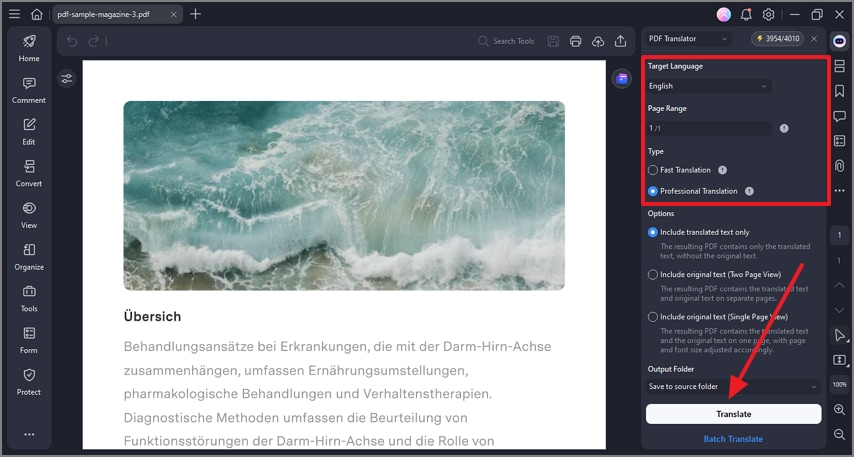This screenshot has height=457, width=854.
Task: Toggle the AI assistant robot icon
Action: click(839, 41)
